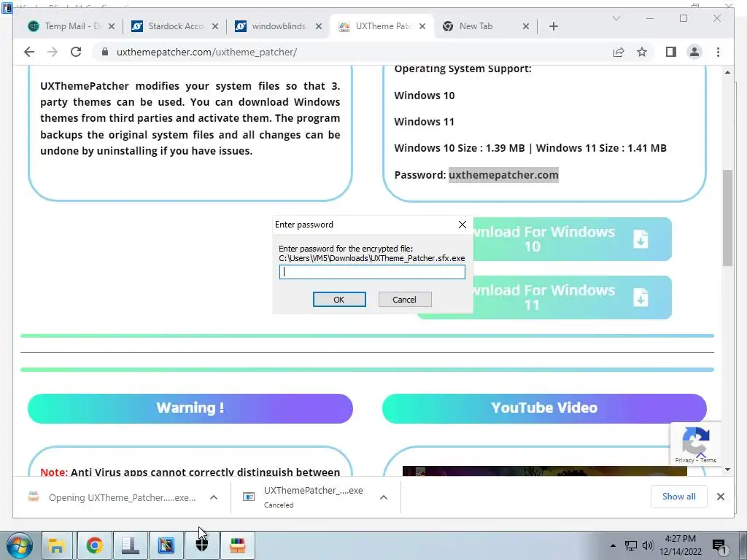
Task: Expand options for Opening UXTheme_Patcher download
Action: [x=214, y=497]
